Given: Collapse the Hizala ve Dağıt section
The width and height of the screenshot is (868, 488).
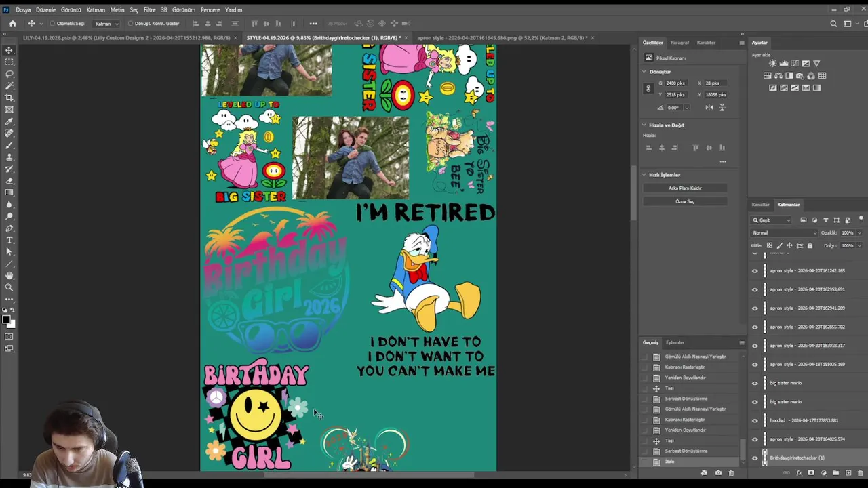Looking at the screenshot, I should [x=644, y=125].
